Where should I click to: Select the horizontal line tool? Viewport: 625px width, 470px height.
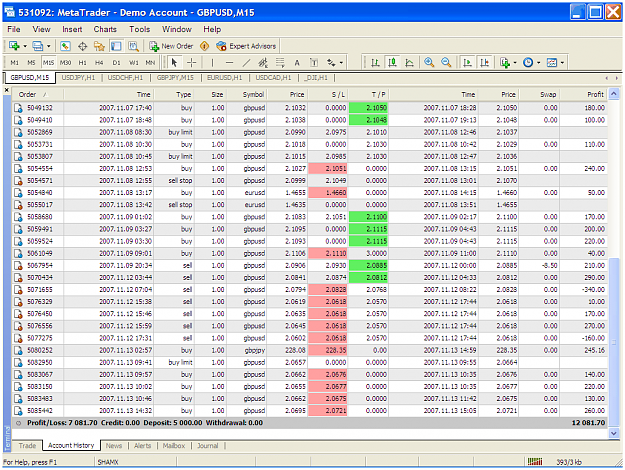229,63
